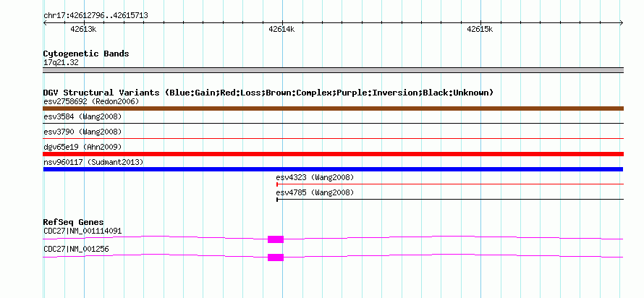This screenshot has width=644, height=298.
Task: Click the 42615k ruler tick label
Action: coord(480,29)
